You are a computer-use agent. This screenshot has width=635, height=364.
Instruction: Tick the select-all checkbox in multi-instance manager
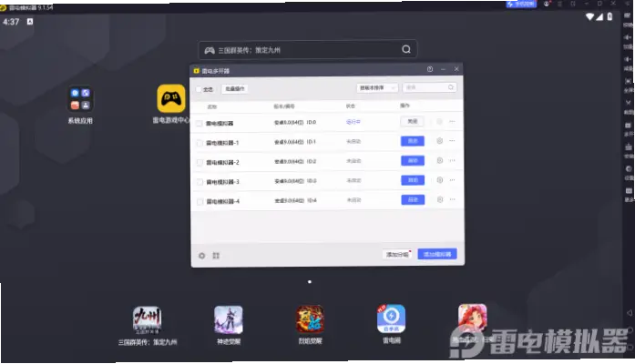coord(199,89)
